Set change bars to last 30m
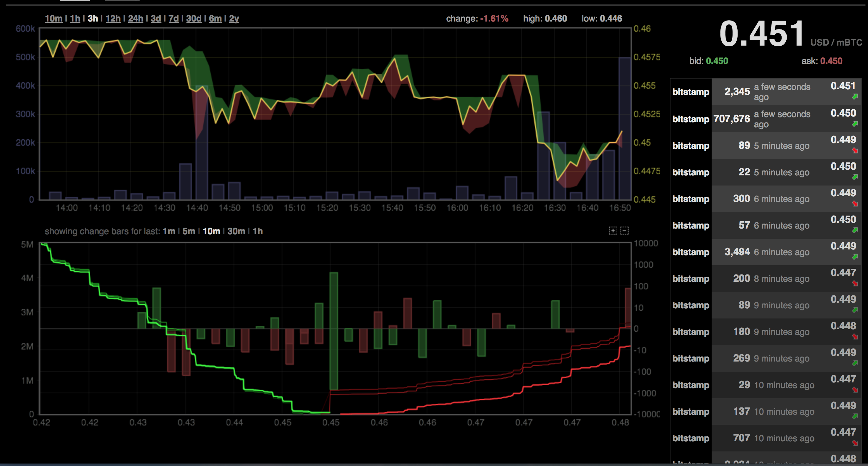Image resolution: width=868 pixels, height=466 pixels. click(x=236, y=231)
